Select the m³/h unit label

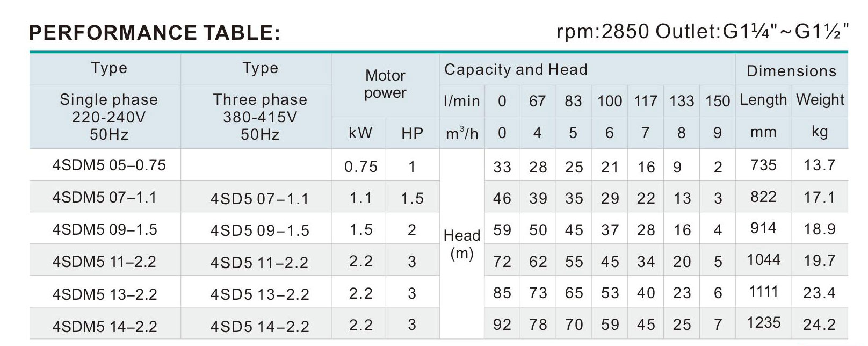(x=462, y=133)
